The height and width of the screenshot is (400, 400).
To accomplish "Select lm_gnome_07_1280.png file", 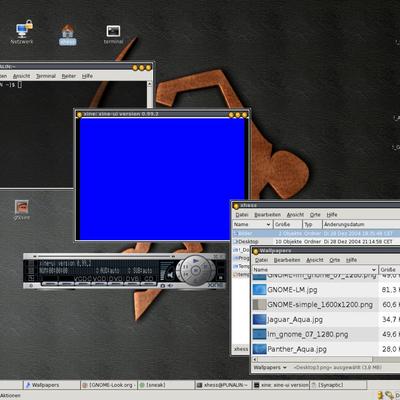I will (x=326, y=334).
